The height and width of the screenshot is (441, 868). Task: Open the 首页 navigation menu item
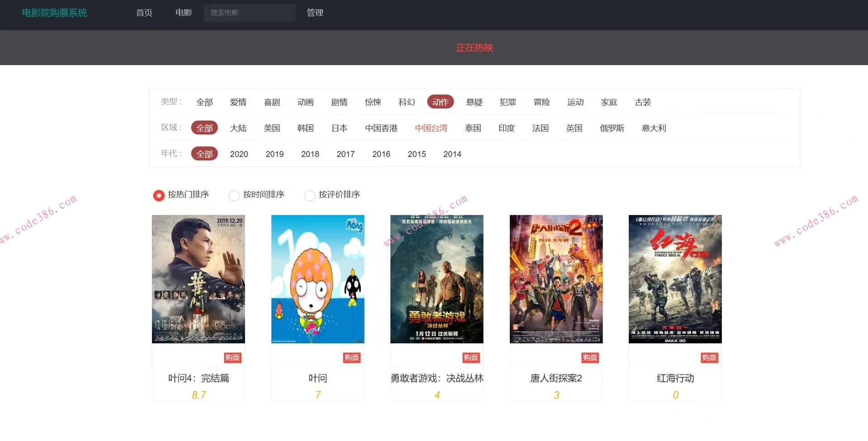coord(144,13)
